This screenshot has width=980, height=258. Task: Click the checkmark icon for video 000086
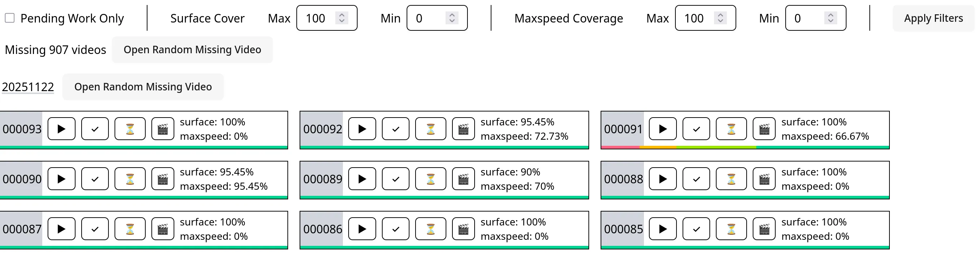[396, 228]
